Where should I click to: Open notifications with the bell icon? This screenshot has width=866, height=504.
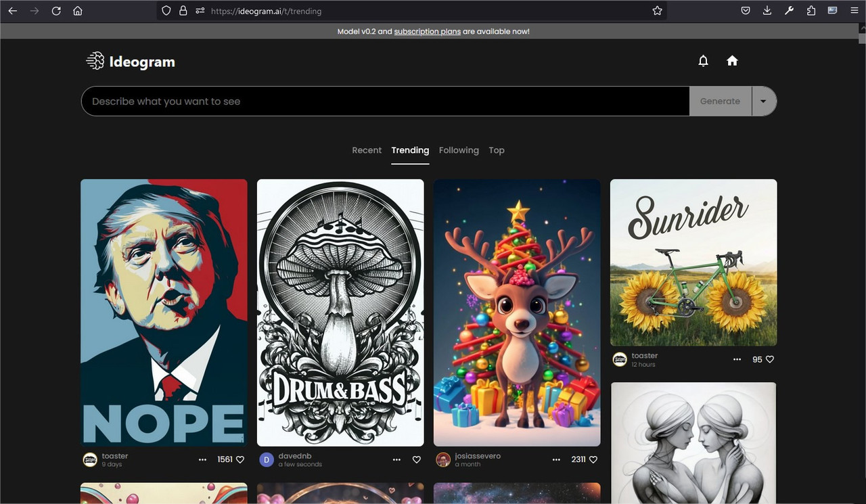pyautogui.click(x=704, y=61)
